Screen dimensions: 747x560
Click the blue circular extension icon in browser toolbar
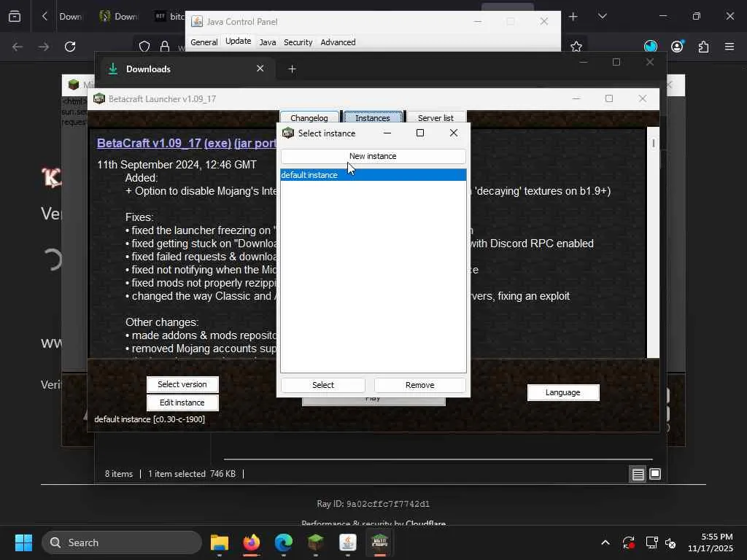point(650,46)
